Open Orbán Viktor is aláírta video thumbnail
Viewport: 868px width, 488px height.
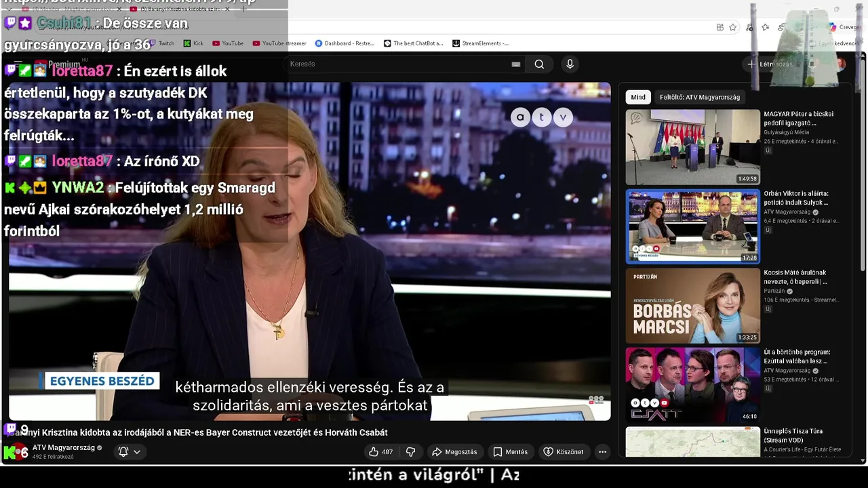point(692,226)
